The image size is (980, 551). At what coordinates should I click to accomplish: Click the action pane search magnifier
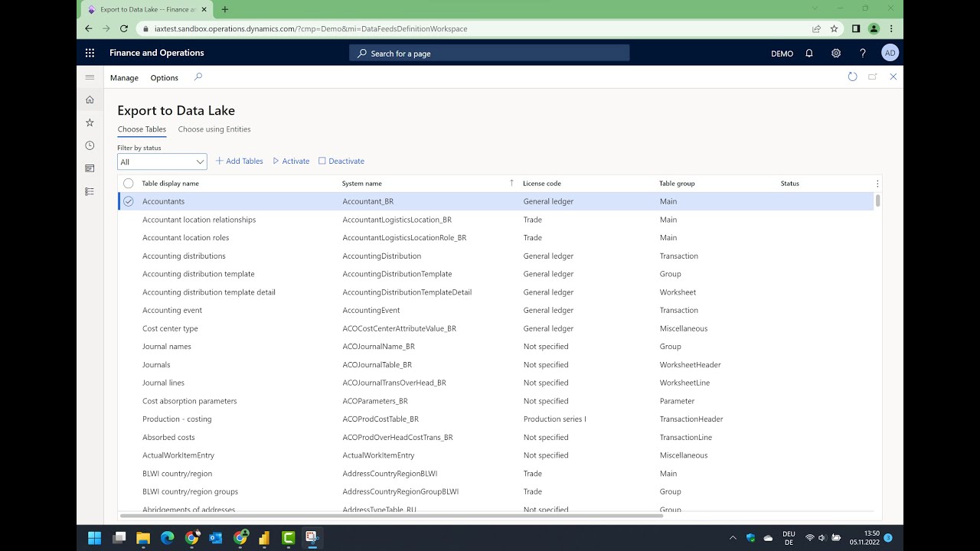[198, 77]
